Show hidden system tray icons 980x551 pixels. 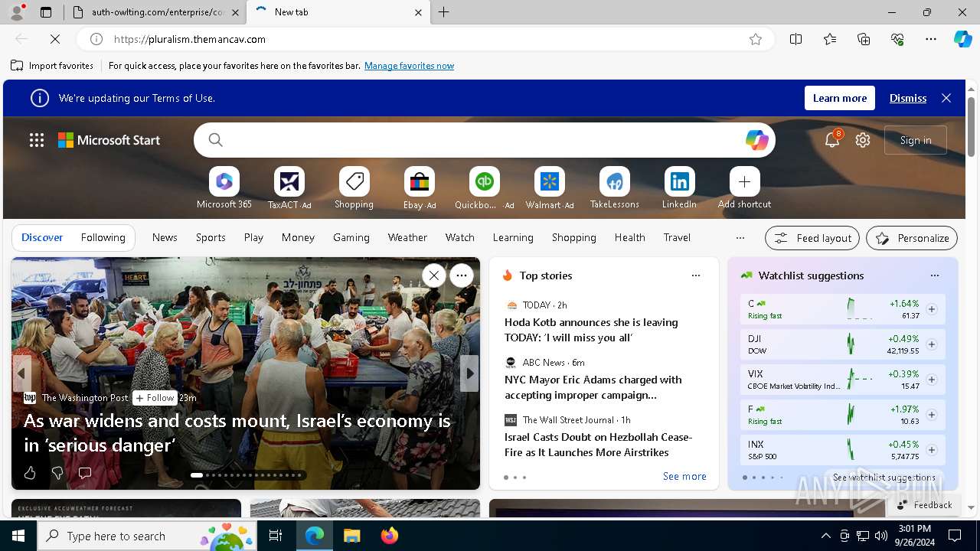pyautogui.click(x=825, y=536)
